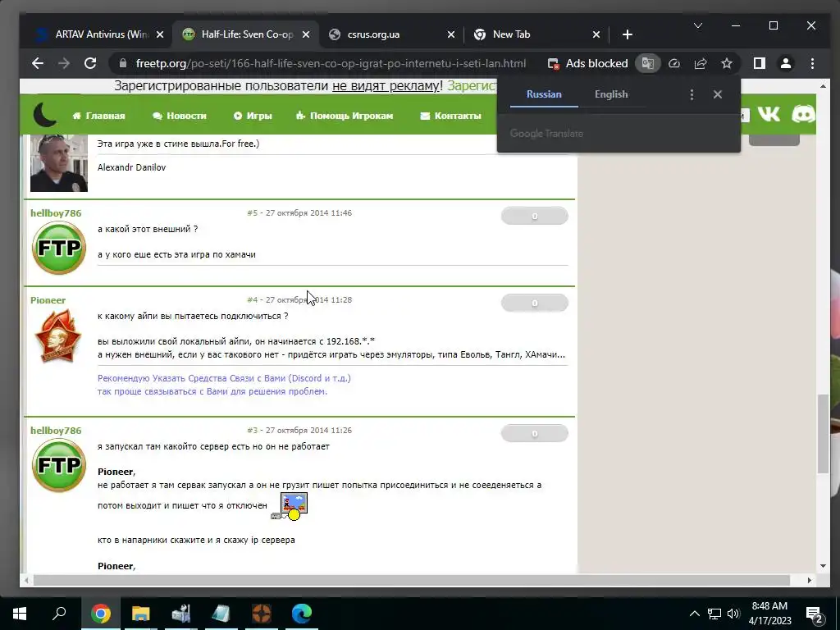This screenshot has width=840, height=630.
Task: Open the Windows Start menu
Action: (x=20, y=614)
